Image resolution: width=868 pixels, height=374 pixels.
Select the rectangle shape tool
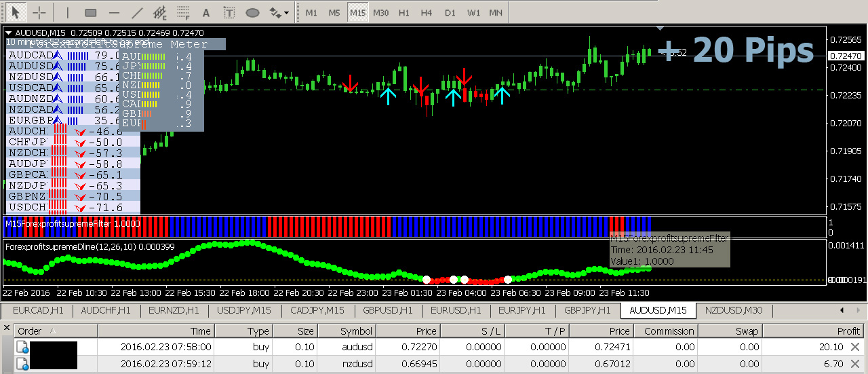[90, 12]
